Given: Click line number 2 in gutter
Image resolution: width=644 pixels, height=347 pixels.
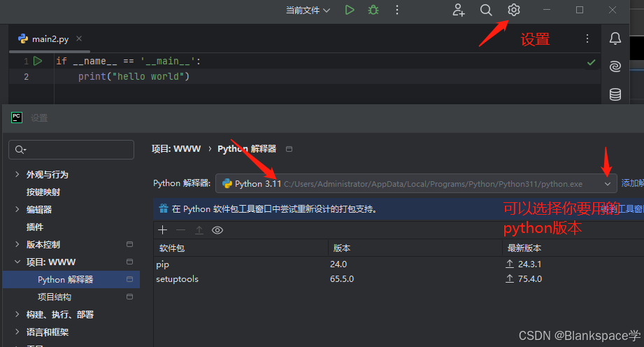Looking at the screenshot, I should tap(27, 77).
